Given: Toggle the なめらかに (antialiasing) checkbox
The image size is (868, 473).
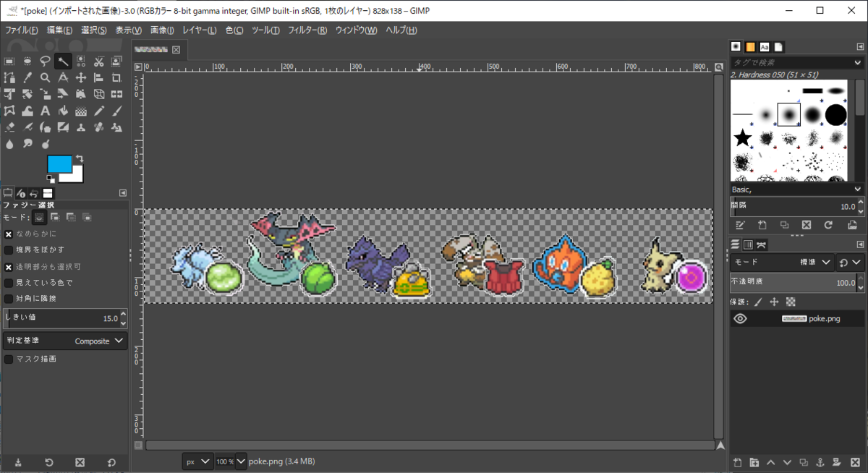Looking at the screenshot, I should [9, 234].
